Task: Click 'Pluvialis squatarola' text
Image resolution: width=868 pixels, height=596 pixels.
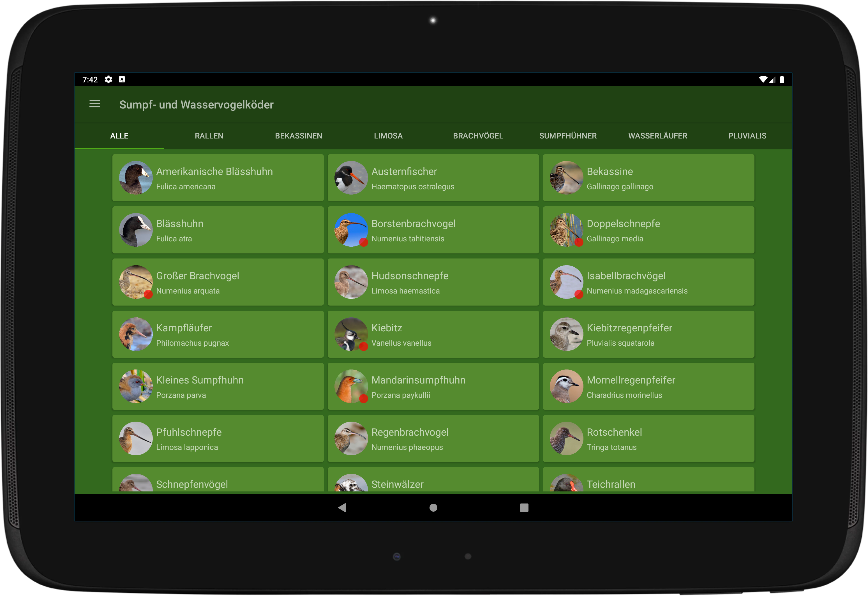Action: click(621, 343)
